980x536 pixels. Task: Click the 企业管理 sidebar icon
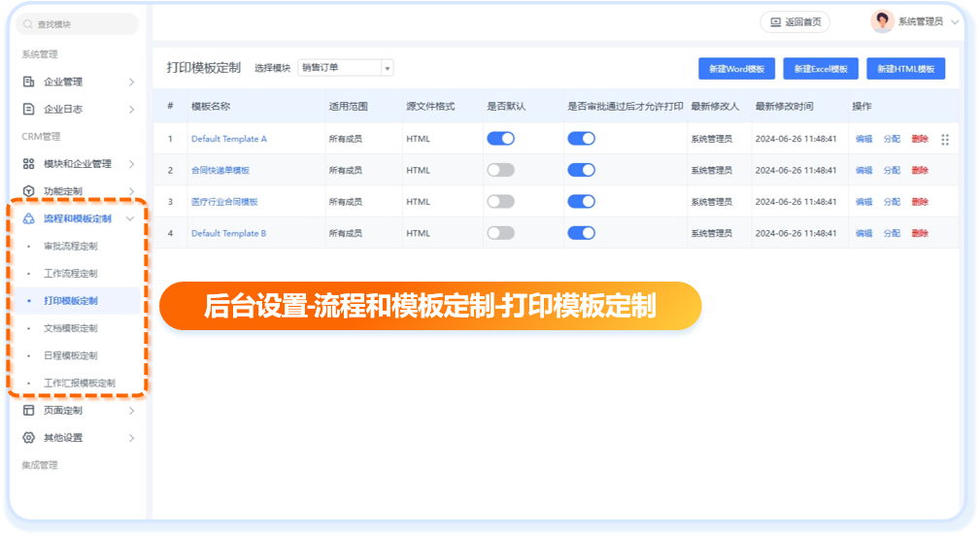point(29,82)
